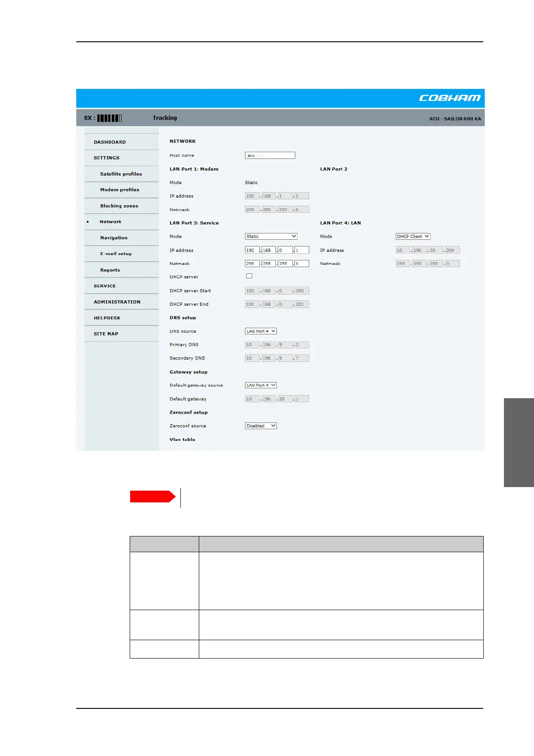Open the SETTINGS menu item
The height and width of the screenshot is (756, 534).
point(107,158)
